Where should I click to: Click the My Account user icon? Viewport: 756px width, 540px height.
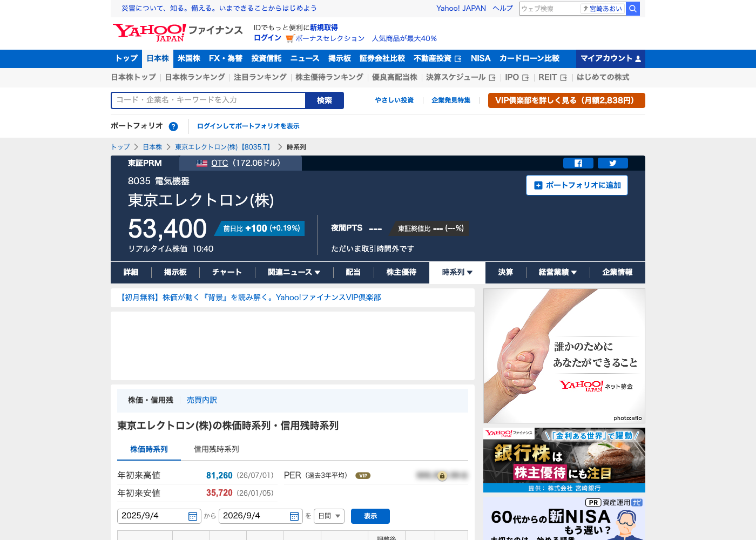tap(638, 59)
